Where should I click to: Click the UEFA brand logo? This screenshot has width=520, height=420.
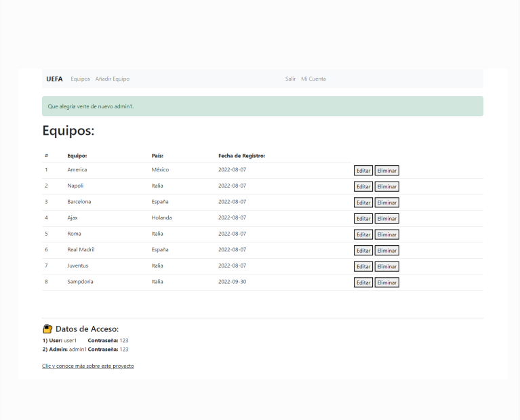point(54,79)
